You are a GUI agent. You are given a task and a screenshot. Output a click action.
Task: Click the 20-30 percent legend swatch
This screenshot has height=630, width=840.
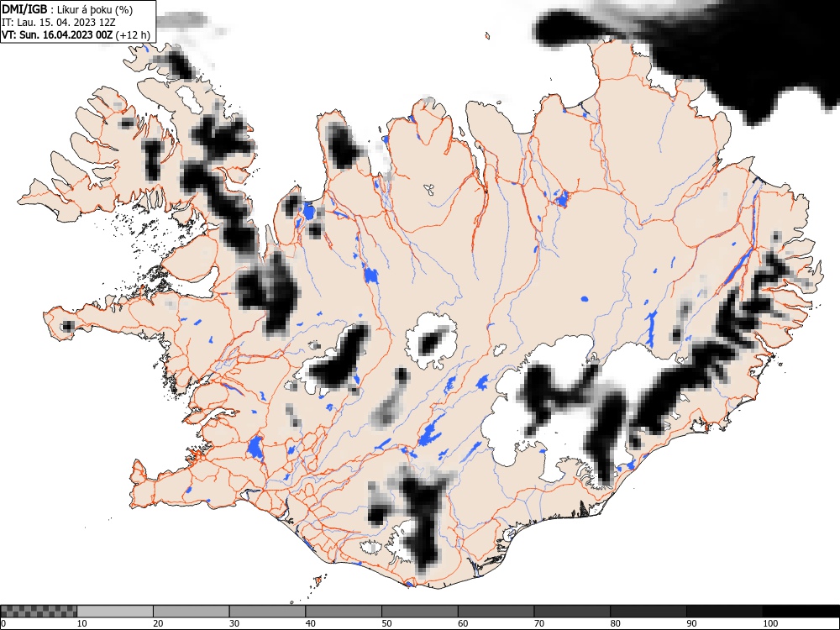tap(192, 612)
